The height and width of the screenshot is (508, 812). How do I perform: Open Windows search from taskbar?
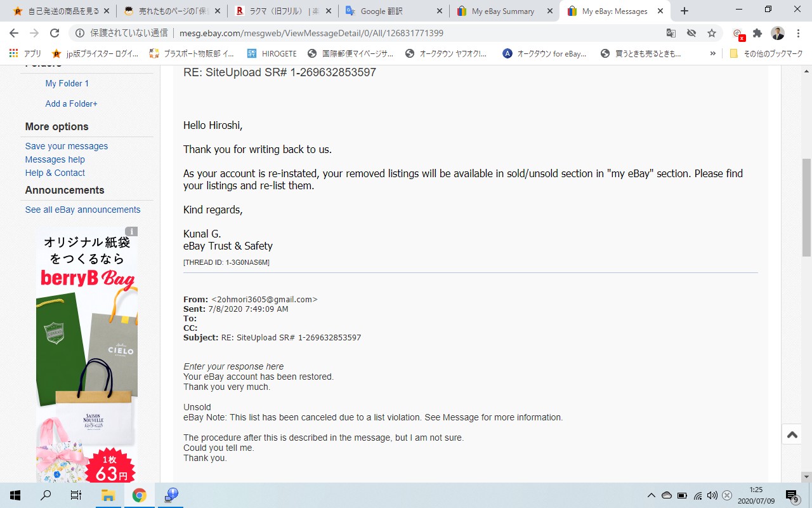point(46,495)
